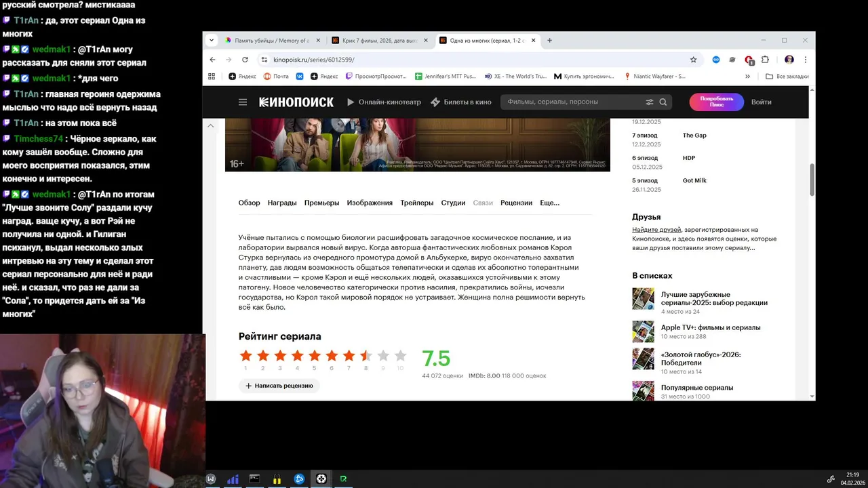Open the Рецензии section
Viewport: 868px width, 488px height.
click(x=516, y=203)
